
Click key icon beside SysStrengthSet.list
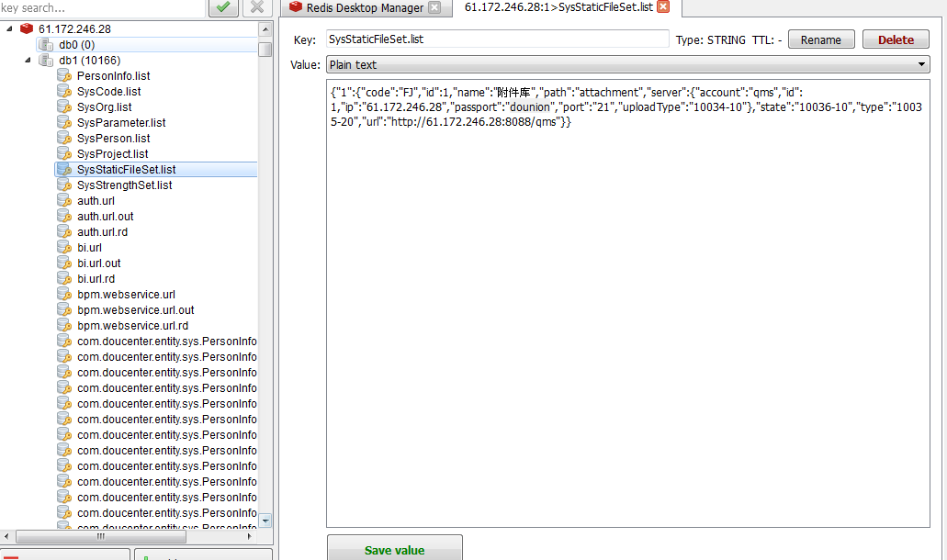(64, 185)
